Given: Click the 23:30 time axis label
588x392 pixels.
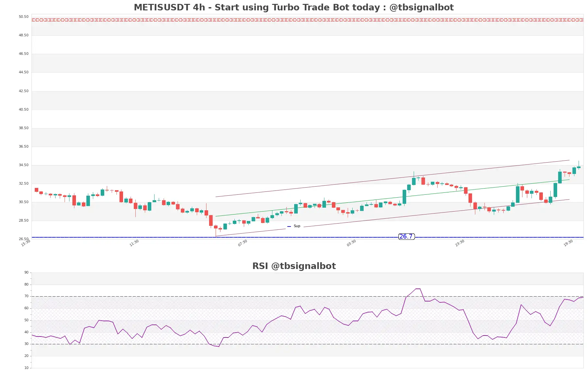Looking at the screenshot, I should (460, 243).
